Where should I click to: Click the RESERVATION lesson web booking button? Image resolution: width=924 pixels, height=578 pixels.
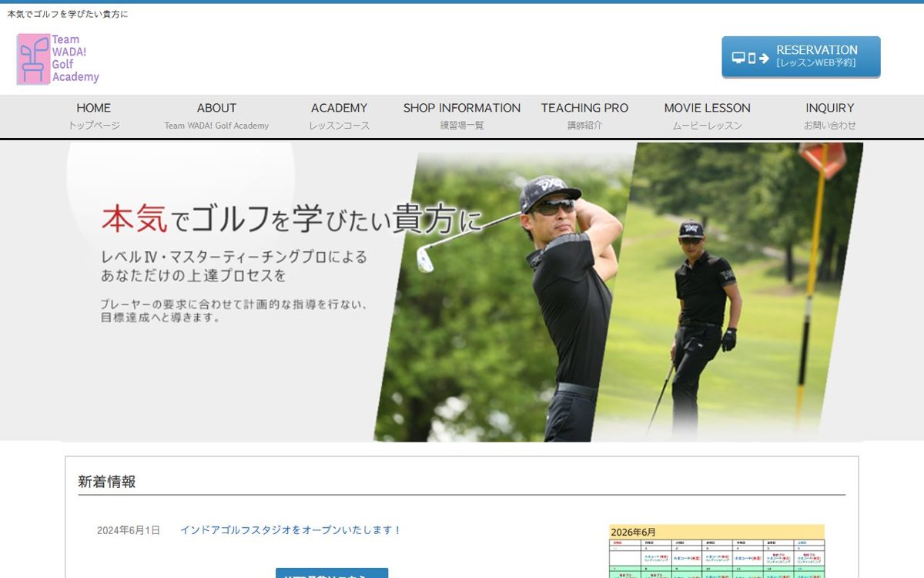coord(801,57)
